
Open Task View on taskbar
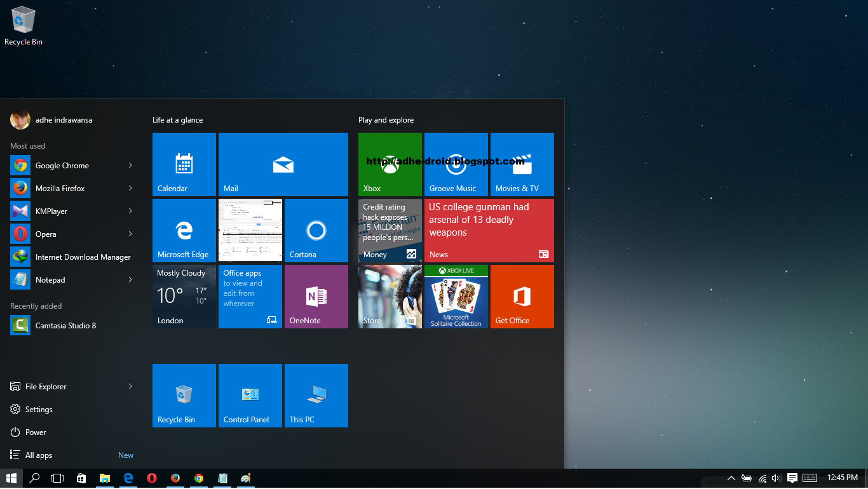(x=58, y=478)
